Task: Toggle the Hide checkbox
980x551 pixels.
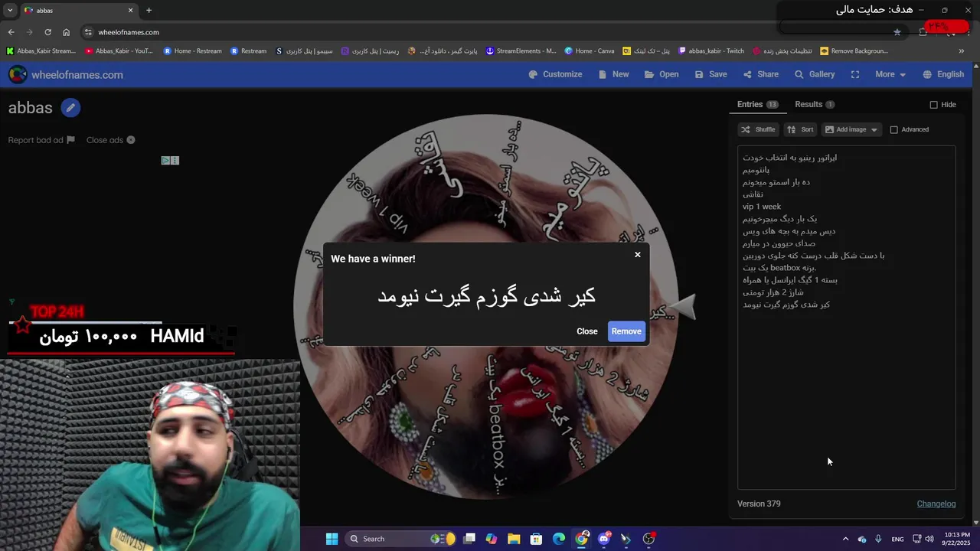Action: click(933, 105)
